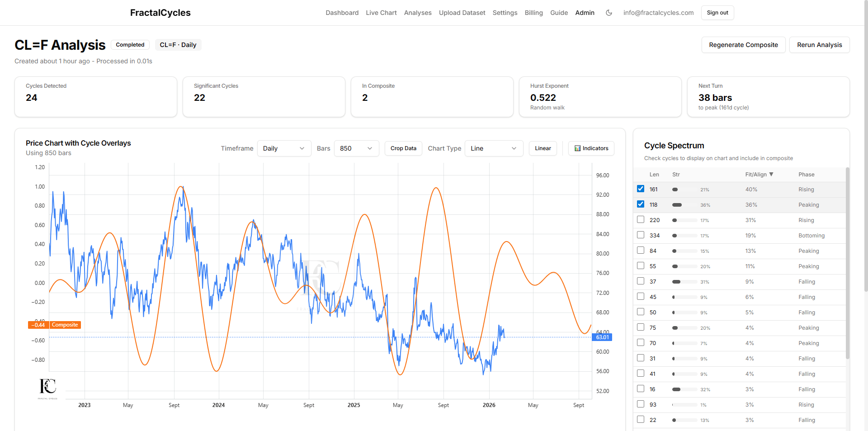Check the 220 cycle checkbox

pos(641,220)
